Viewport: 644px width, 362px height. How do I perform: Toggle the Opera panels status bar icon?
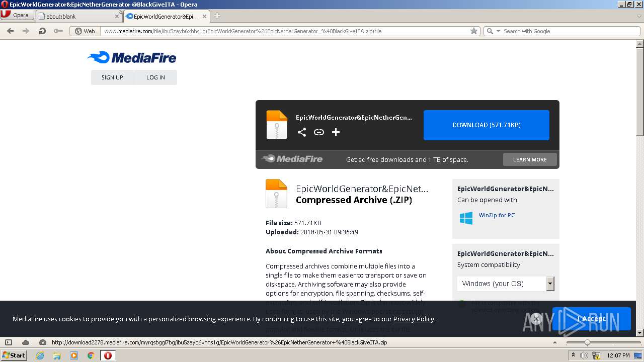click(8, 342)
